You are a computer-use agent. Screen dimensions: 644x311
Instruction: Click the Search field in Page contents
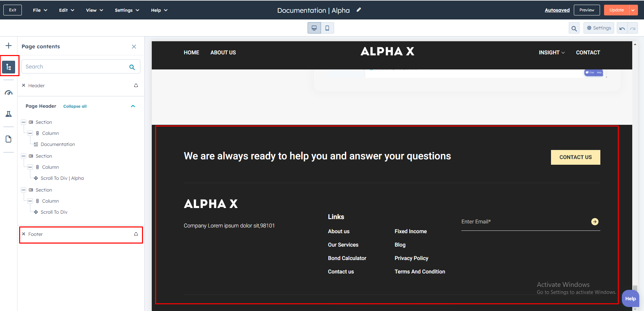(x=76, y=67)
